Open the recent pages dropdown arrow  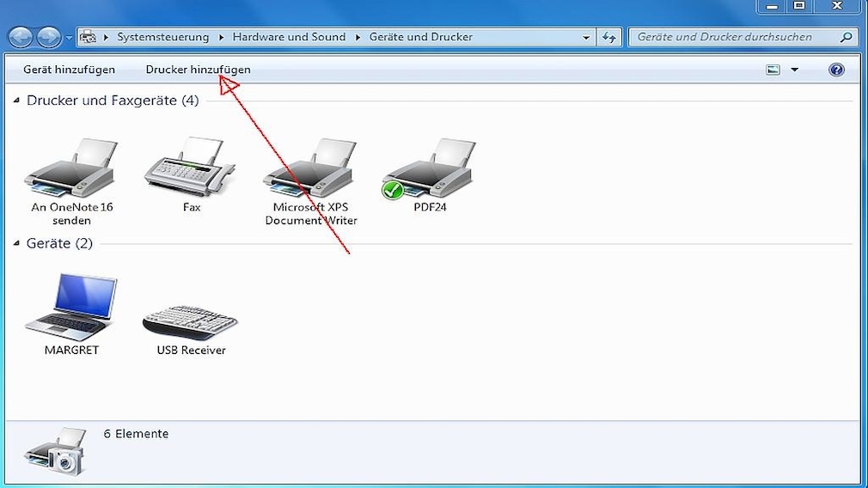click(x=69, y=39)
